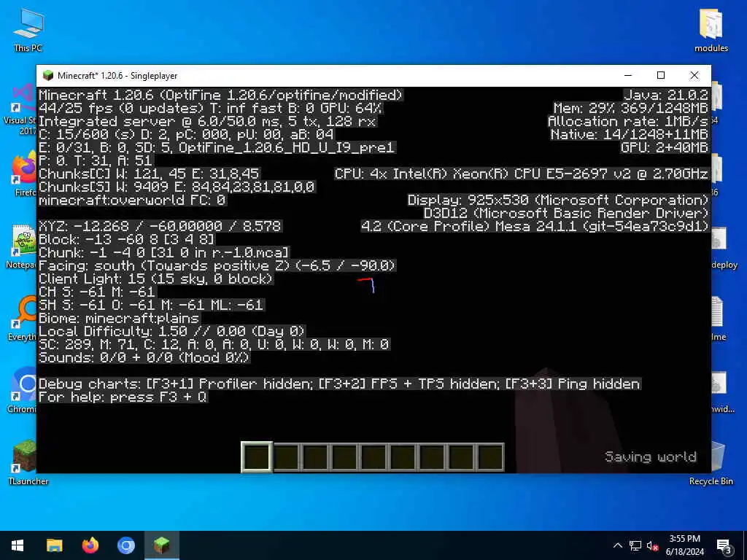Click the Minecraft grass block title icon
Screen dimensions: 747x560
coord(47,75)
